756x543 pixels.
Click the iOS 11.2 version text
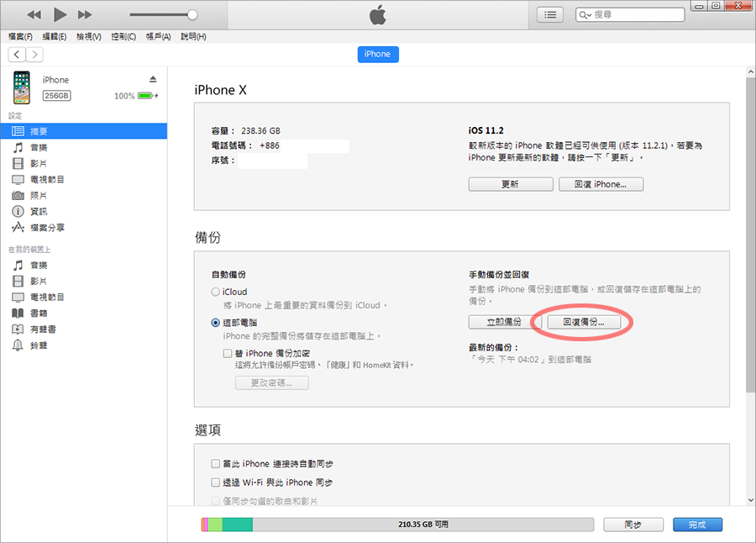coord(486,131)
